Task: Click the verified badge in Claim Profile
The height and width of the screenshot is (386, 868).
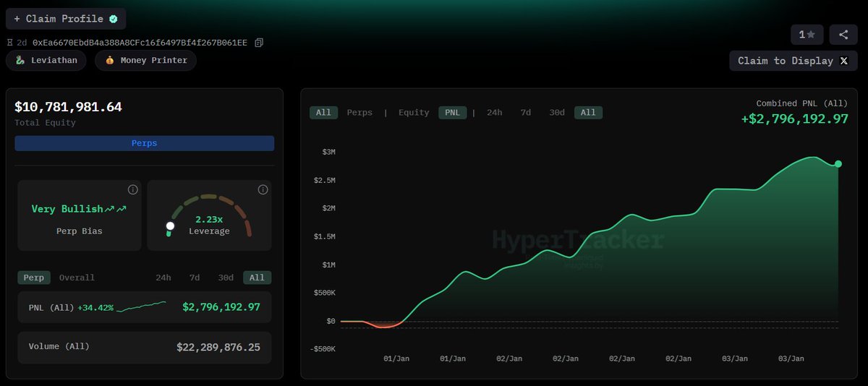Action: click(114, 19)
